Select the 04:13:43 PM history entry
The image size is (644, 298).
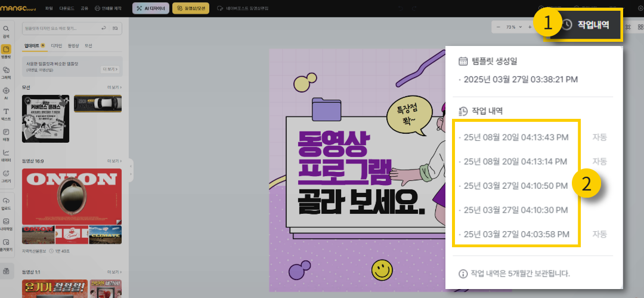(516, 137)
